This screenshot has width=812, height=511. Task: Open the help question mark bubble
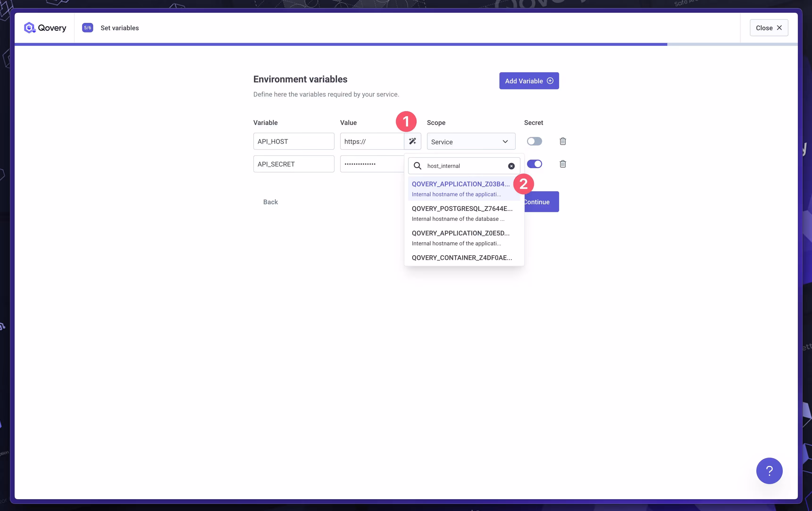click(x=769, y=470)
